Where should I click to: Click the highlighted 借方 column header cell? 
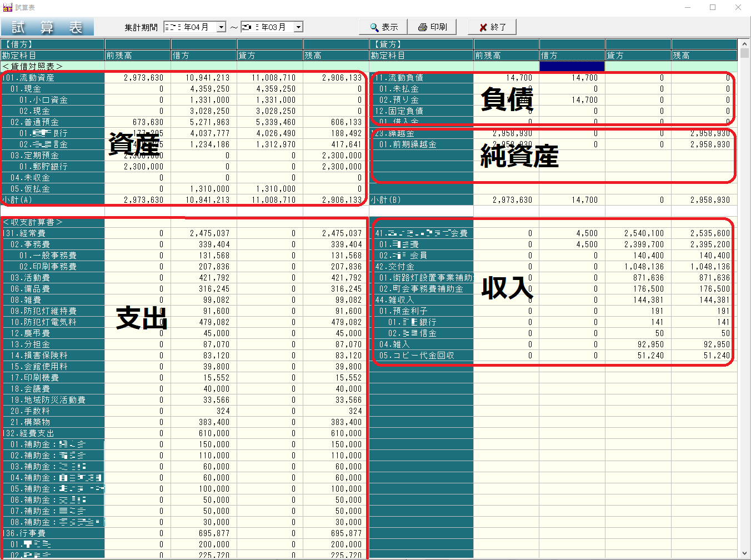click(572, 66)
